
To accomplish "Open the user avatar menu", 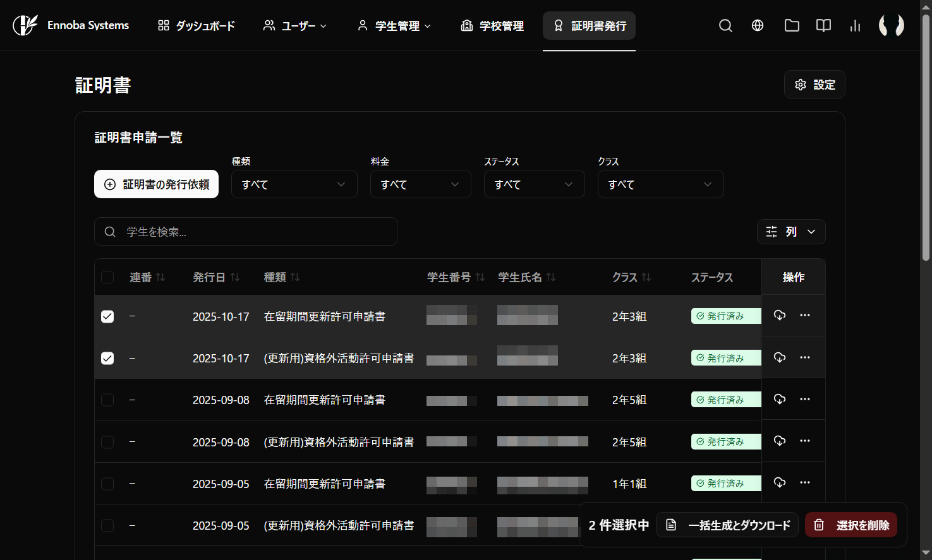I will click(x=891, y=25).
